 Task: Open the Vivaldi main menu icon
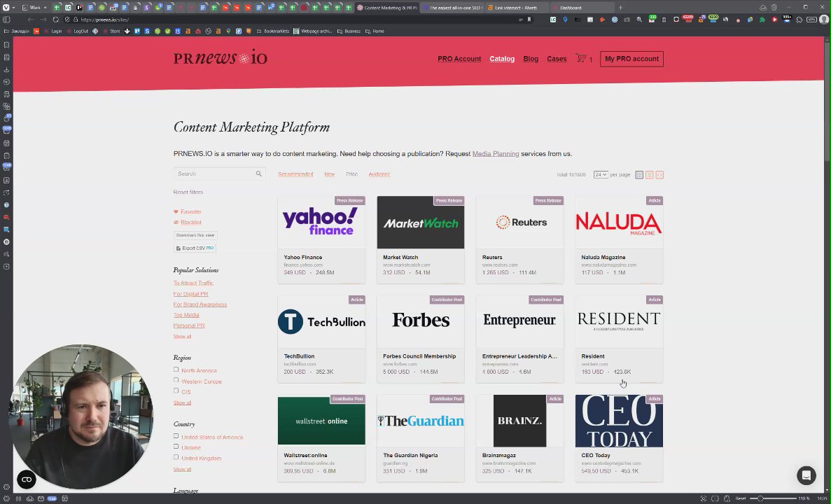[x=6, y=8]
